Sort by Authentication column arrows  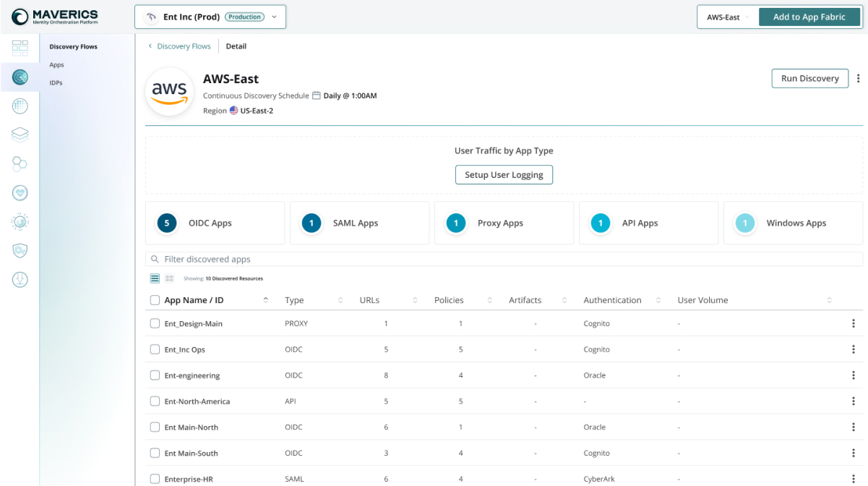(658, 300)
